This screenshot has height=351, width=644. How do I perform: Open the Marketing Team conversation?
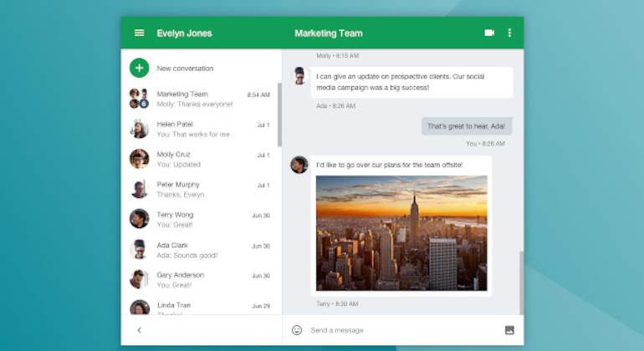pos(200,99)
